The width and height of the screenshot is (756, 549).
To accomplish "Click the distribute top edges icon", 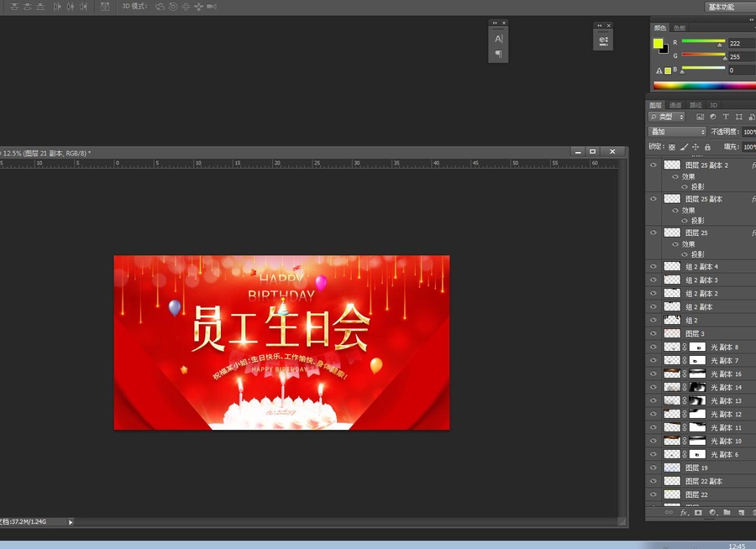I will tap(14, 7).
